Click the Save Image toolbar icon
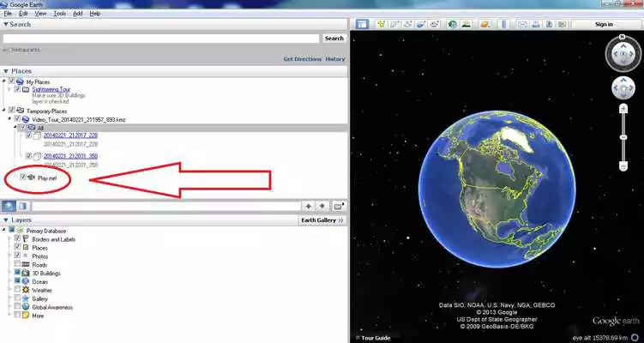 click(x=549, y=24)
